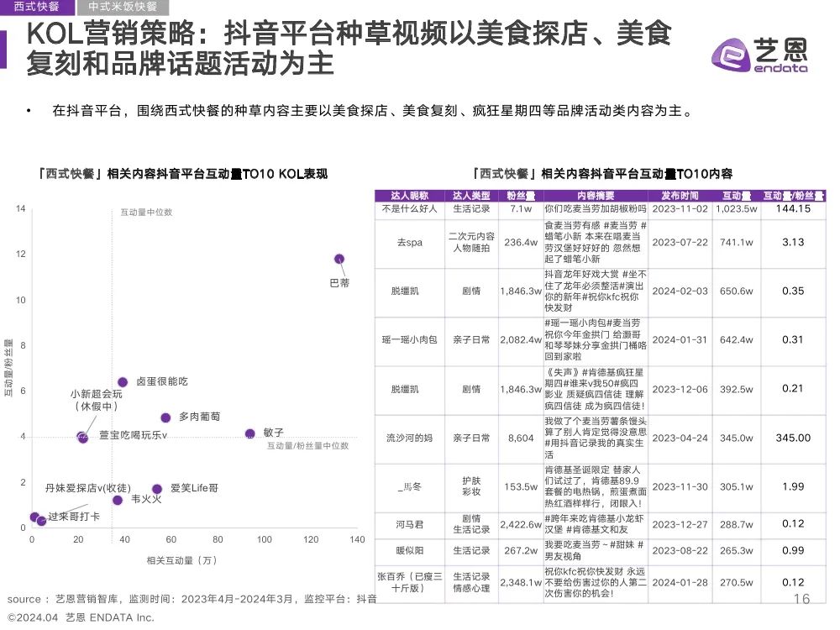This screenshot has height=630, width=840.
Task: Click the 达人昵称 column header
Action: click(x=410, y=196)
